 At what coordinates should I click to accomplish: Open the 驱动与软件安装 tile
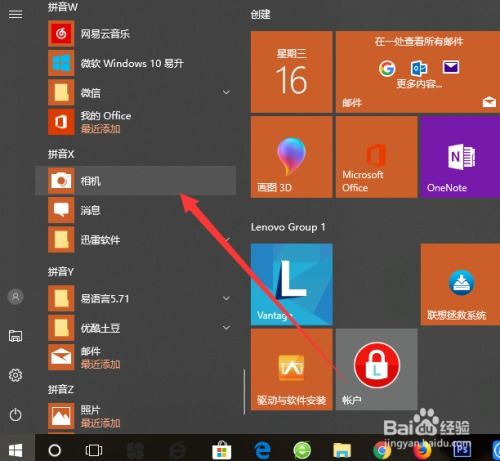coord(291,369)
